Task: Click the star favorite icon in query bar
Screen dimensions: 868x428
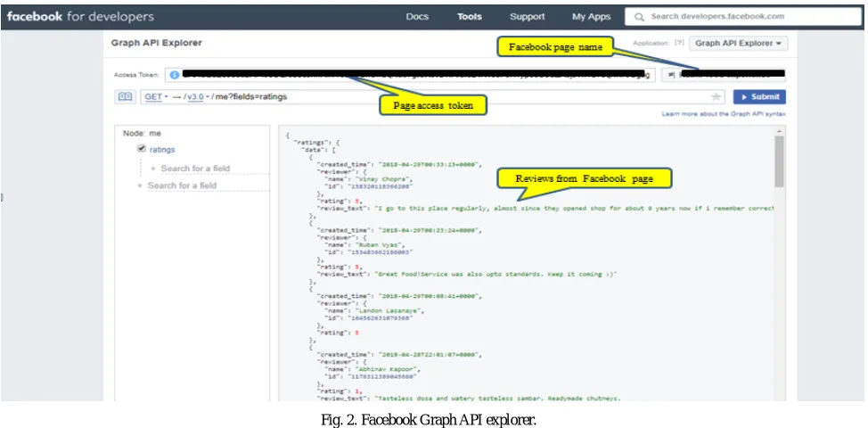Action: click(717, 97)
